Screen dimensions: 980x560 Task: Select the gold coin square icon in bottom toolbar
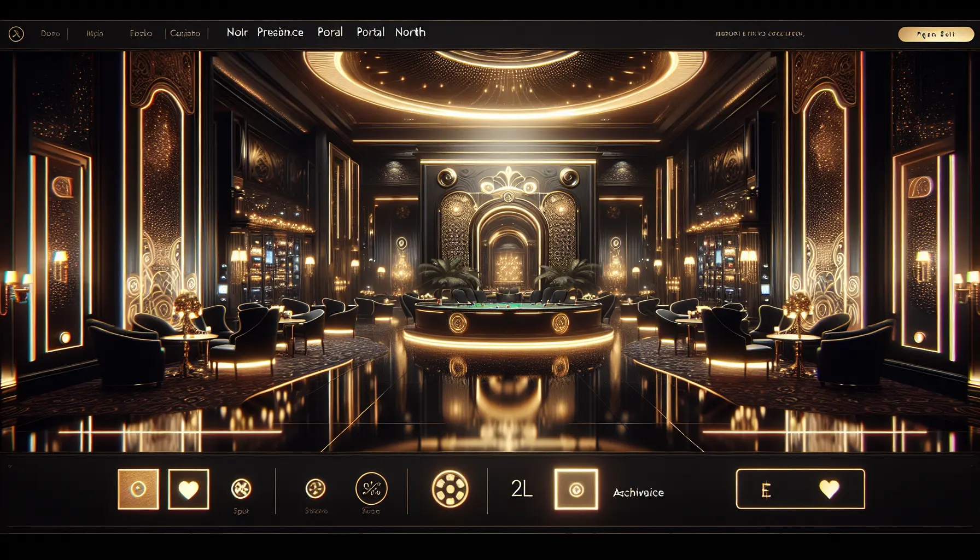pos(137,490)
